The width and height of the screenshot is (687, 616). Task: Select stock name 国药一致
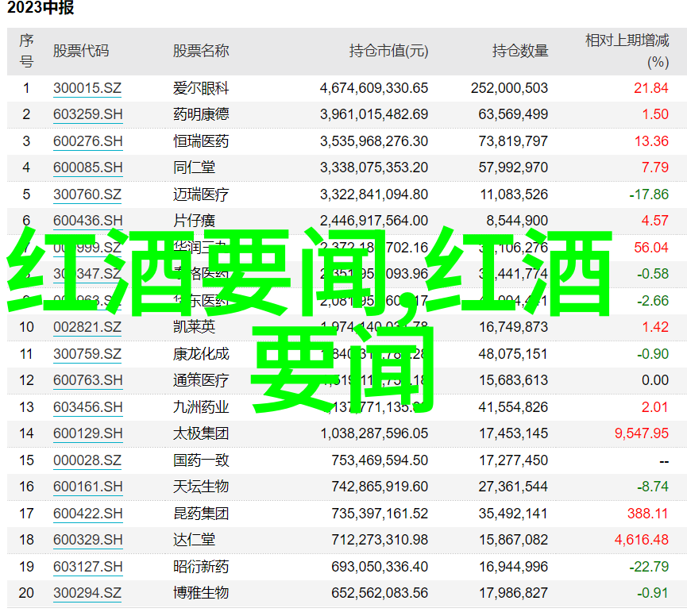[x=201, y=460]
